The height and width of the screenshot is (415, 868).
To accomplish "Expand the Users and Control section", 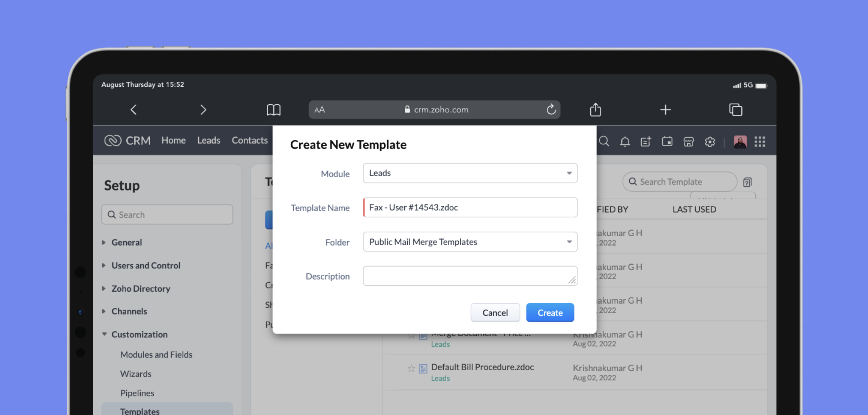I will 145,266.
